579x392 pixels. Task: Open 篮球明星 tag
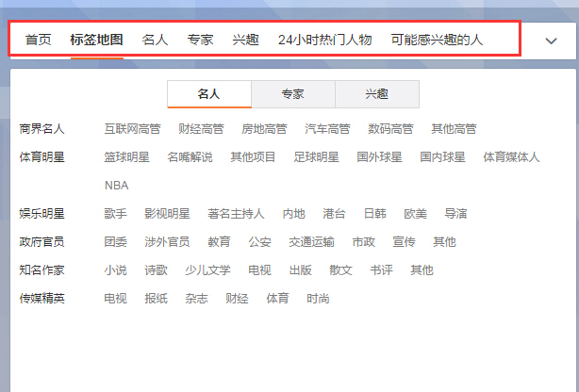coord(127,157)
